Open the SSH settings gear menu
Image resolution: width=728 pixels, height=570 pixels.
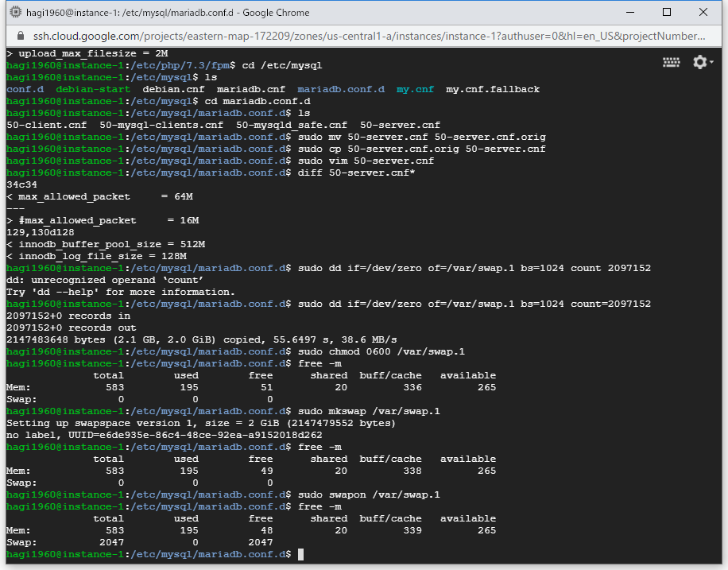[x=703, y=62]
